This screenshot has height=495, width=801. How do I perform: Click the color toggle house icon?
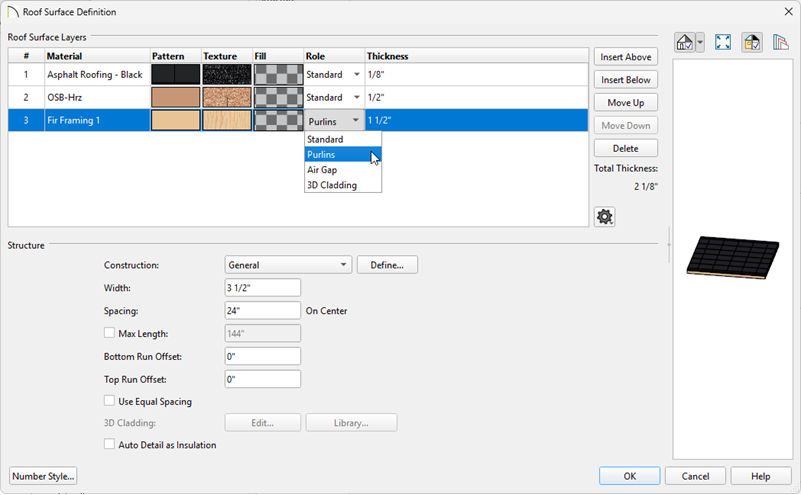[x=752, y=42]
